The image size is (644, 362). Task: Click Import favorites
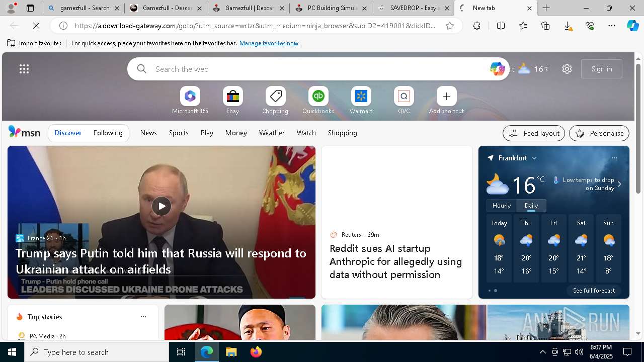[34, 43]
